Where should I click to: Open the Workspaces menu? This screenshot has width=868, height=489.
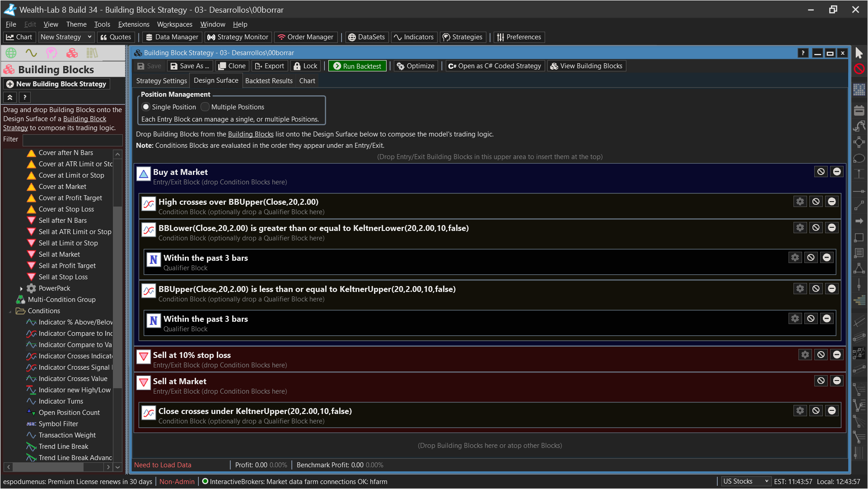click(x=174, y=24)
